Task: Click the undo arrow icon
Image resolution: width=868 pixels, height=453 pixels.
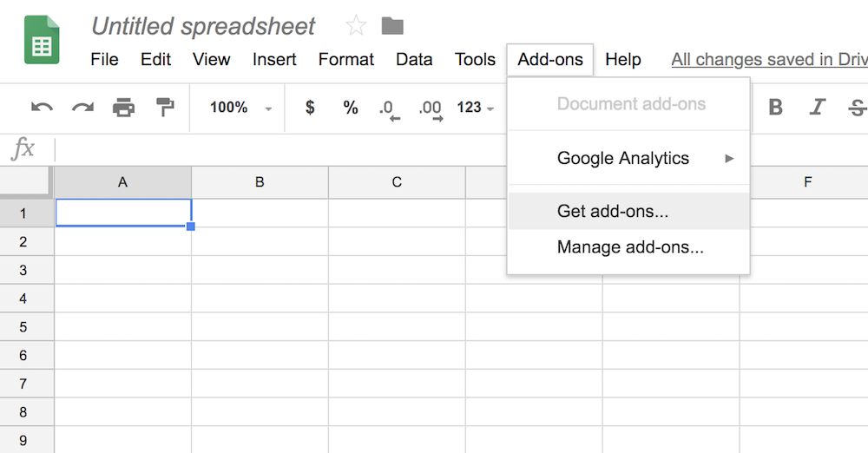Action: 42,108
